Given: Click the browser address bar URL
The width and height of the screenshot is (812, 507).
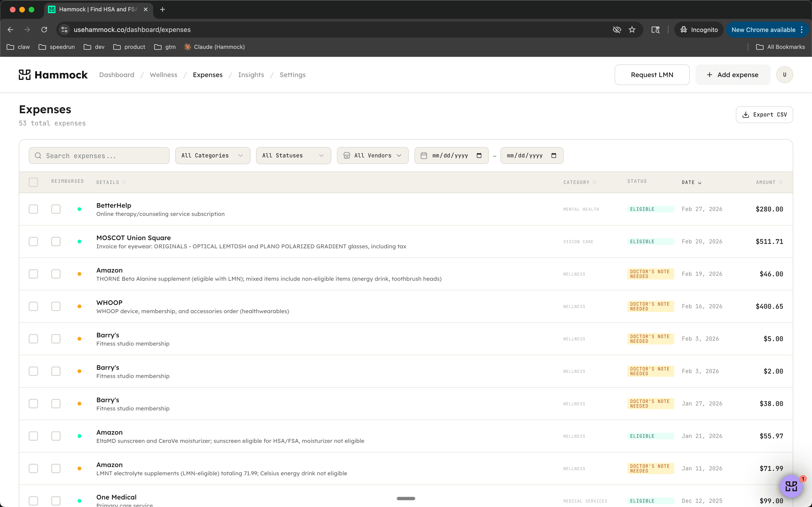Looking at the screenshot, I should click(x=132, y=30).
